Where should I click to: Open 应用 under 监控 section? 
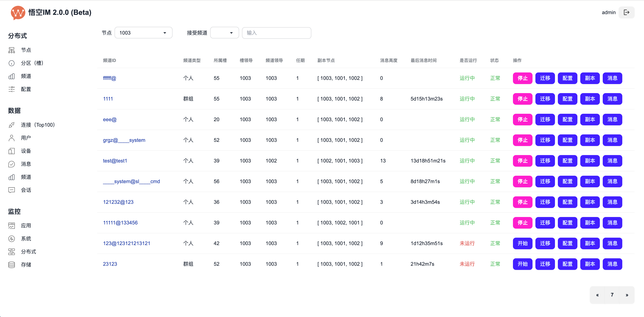pyautogui.click(x=26, y=225)
